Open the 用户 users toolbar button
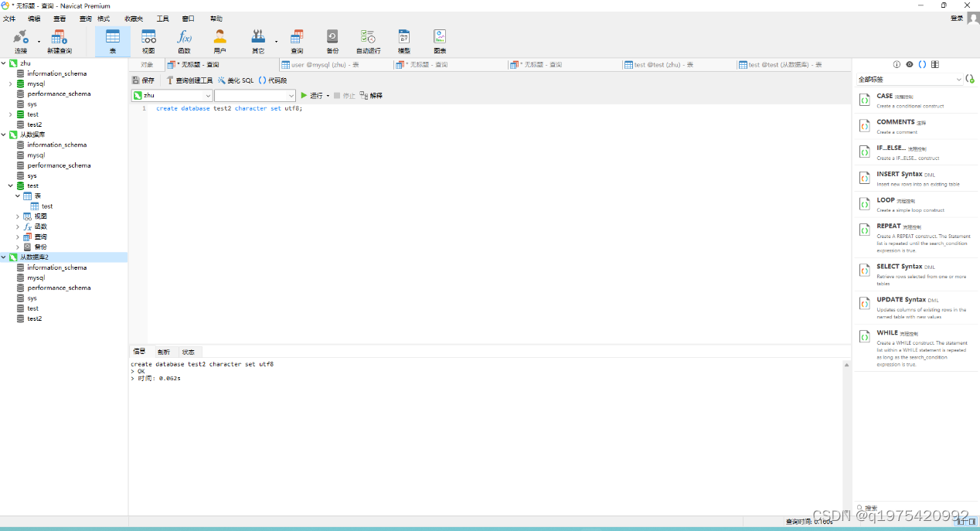This screenshot has height=531, width=980. (x=219, y=41)
